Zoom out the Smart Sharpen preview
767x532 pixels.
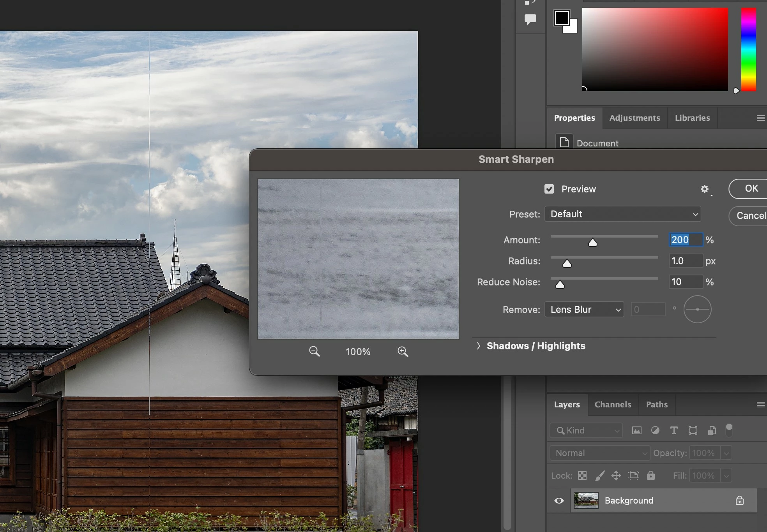(314, 351)
